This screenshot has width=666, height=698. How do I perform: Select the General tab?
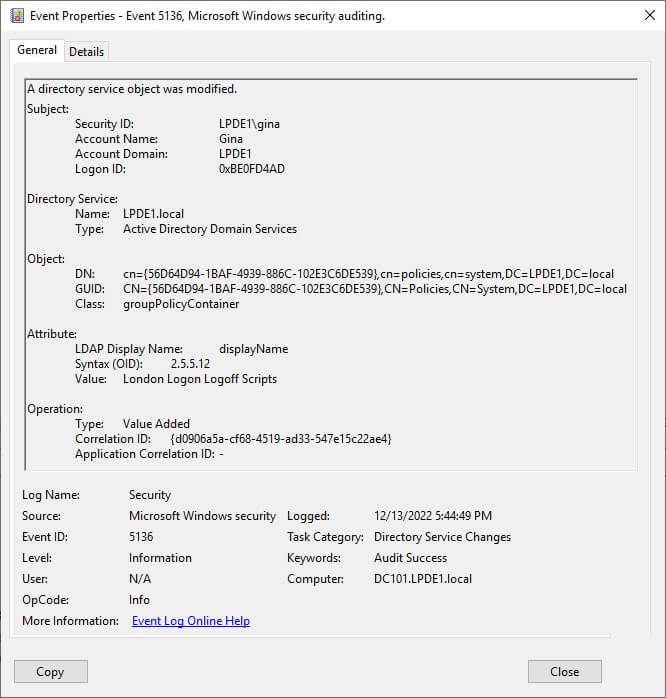37,50
